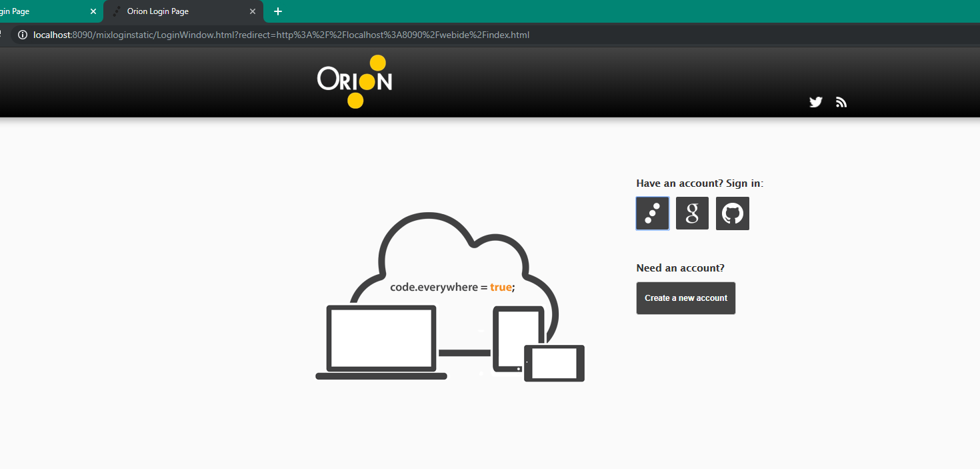Switch to the first Login Page tab
The image size is (980, 469).
pos(50,11)
